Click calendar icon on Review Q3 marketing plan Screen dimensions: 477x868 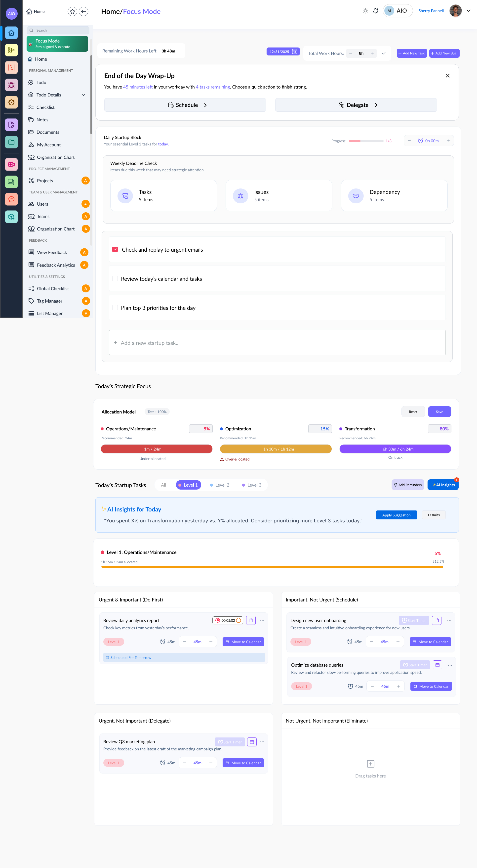[252, 742]
